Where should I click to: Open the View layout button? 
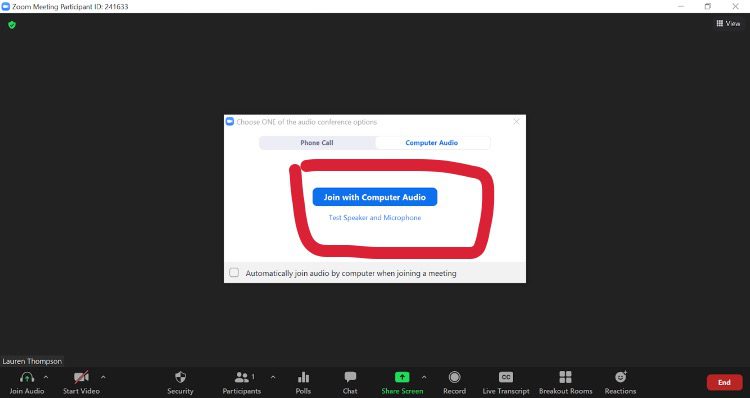728,23
